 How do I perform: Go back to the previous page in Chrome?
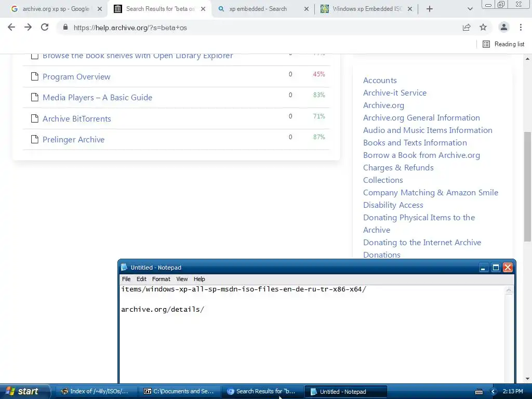click(x=11, y=27)
